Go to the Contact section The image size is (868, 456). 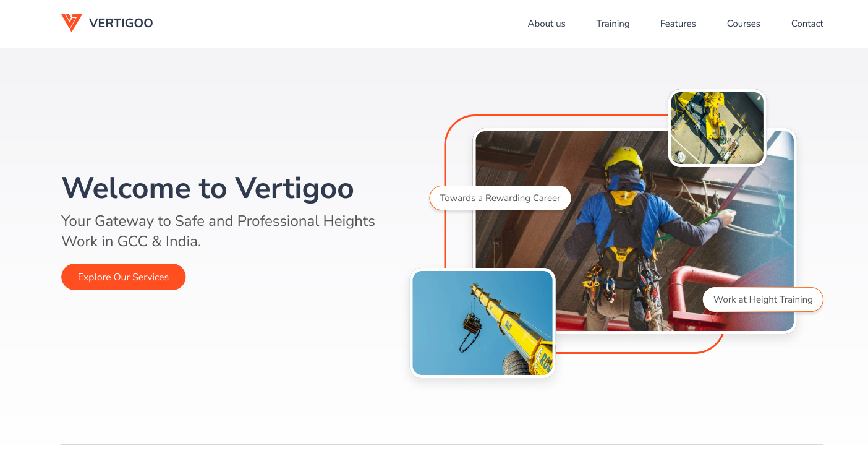pos(807,24)
